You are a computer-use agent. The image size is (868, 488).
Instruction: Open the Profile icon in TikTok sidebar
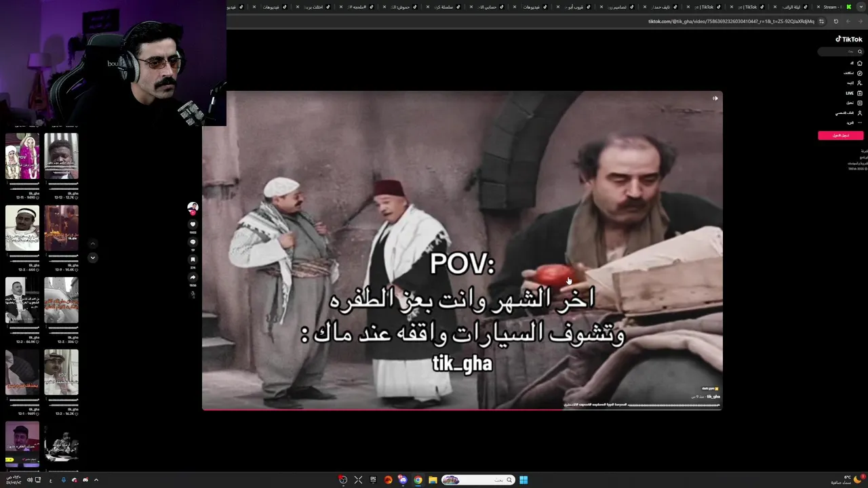point(860,113)
